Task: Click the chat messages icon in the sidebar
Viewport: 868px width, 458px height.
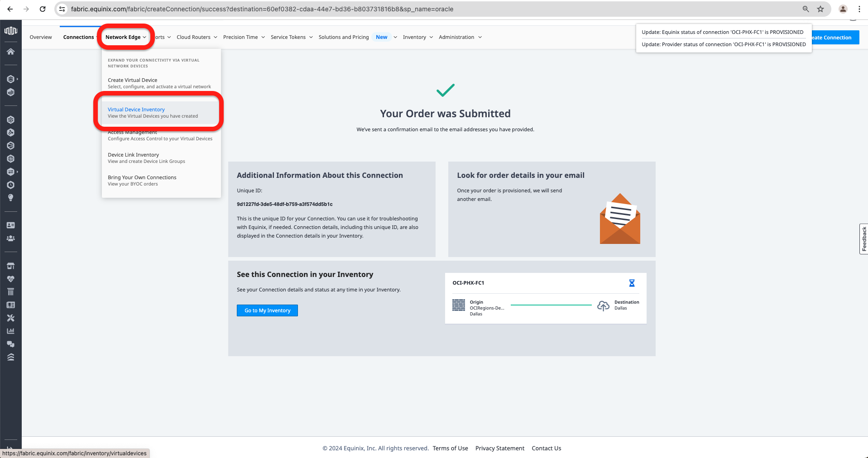Action: [11, 344]
